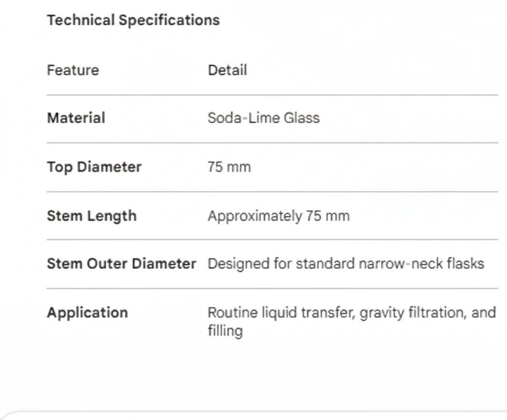
Task: Click the Top Diameter 75 mm value
Action: (x=229, y=167)
